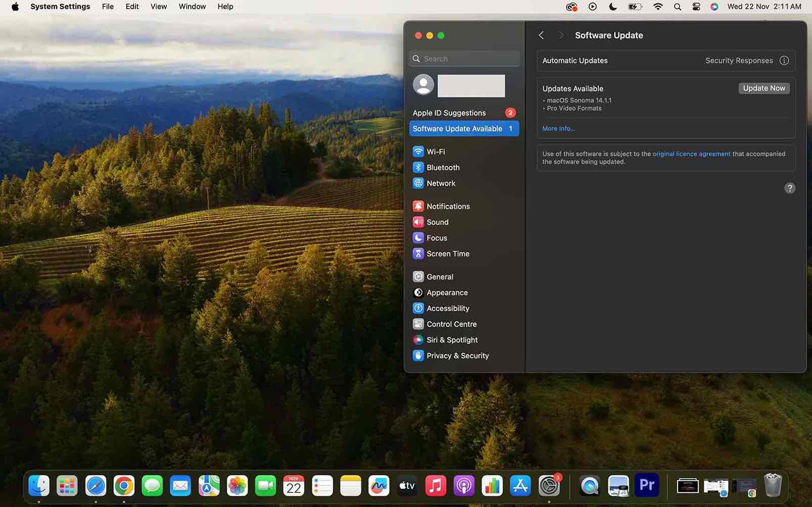The image size is (812, 507).
Task: Open Apple TV from the dock
Action: (407, 486)
